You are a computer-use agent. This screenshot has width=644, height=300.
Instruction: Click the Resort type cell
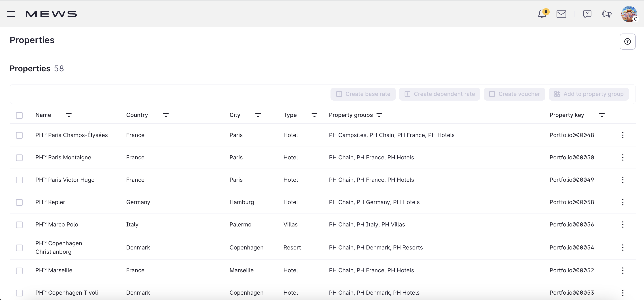point(292,247)
